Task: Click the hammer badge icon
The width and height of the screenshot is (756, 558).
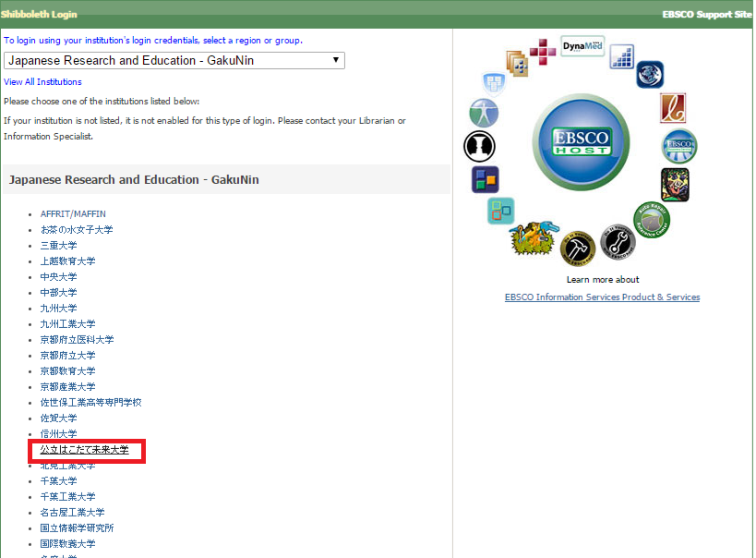Action: click(x=578, y=249)
